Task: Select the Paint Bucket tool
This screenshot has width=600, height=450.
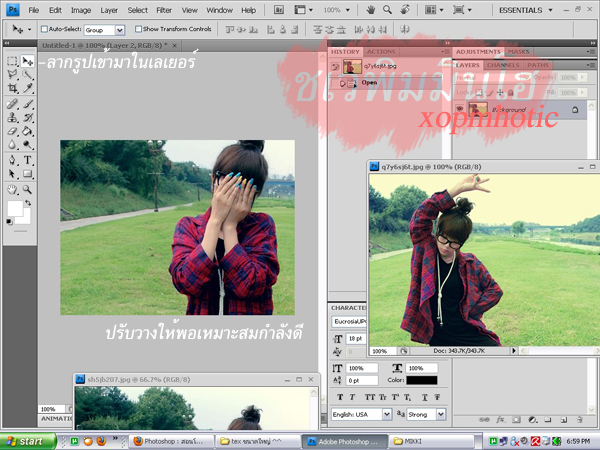Action: click(28, 131)
